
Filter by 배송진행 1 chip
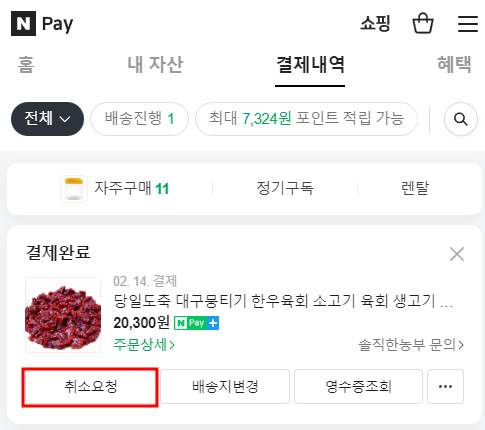139,119
